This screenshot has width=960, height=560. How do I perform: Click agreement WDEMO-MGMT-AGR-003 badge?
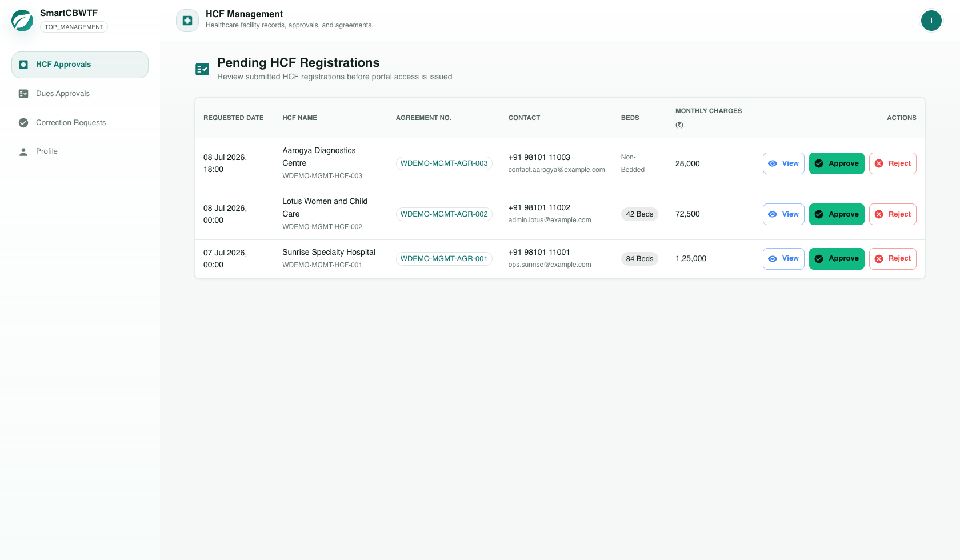(x=444, y=163)
